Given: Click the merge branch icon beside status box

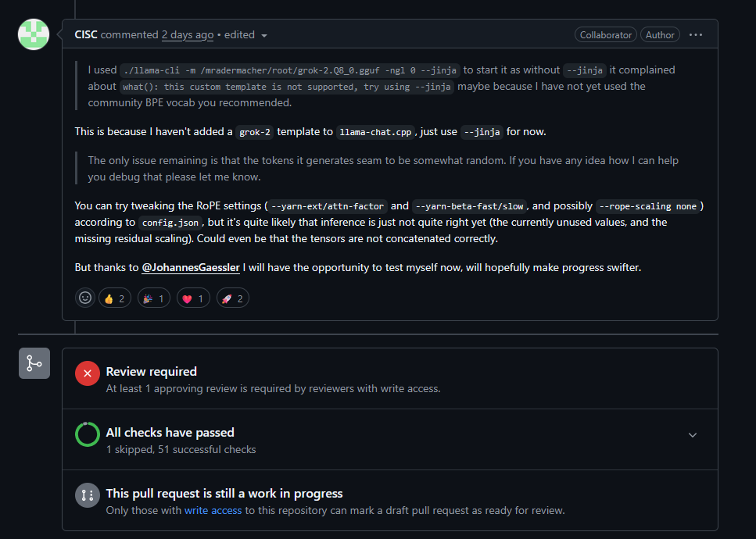Looking at the screenshot, I should click(x=34, y=363).
